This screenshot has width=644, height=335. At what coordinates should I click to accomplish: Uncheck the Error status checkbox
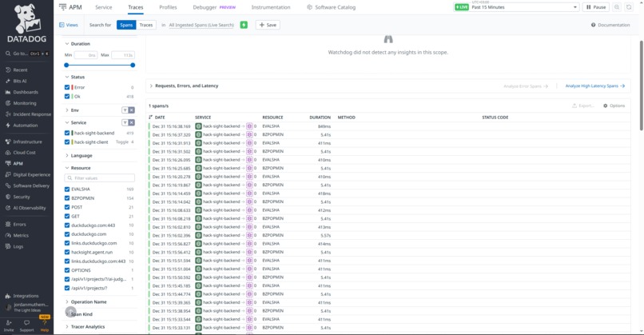(x=67, y=87)
